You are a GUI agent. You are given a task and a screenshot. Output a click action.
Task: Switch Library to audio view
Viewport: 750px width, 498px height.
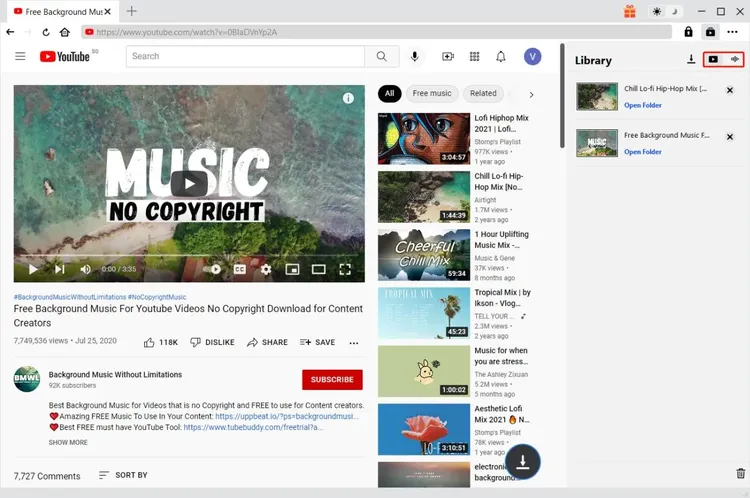pyautogui.click(x=735, y=60)
